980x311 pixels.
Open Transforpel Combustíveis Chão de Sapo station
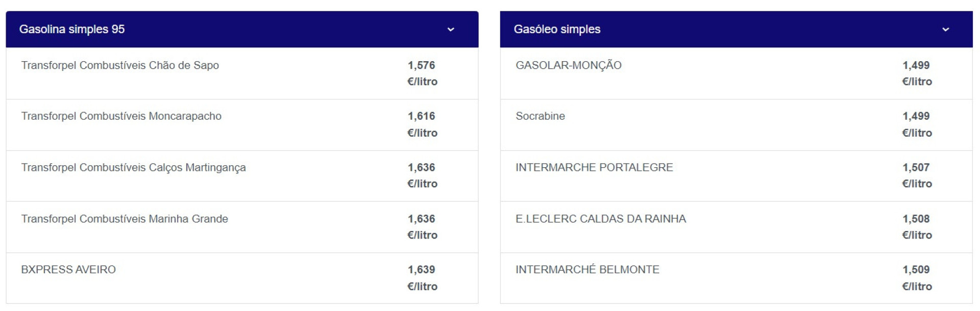point(120,65)
